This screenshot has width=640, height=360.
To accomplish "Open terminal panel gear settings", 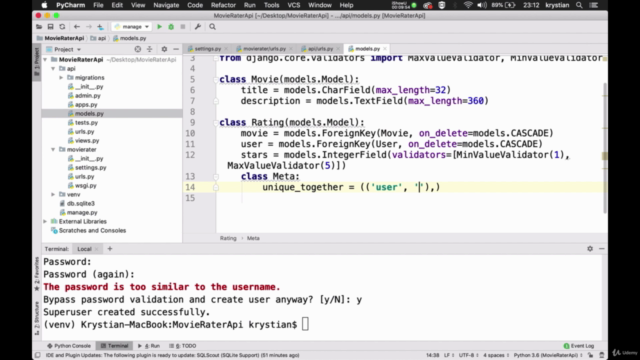I will pos(590,249).
